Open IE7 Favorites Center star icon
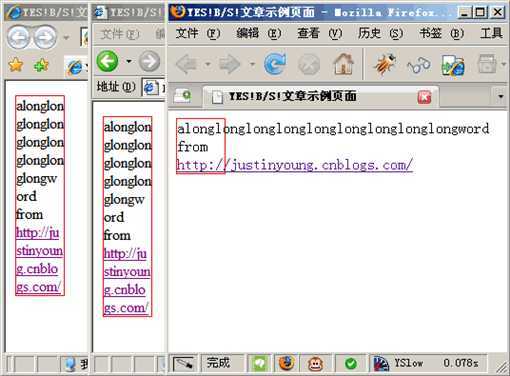Viewport: 510px width, 376px height. (15, 65)
